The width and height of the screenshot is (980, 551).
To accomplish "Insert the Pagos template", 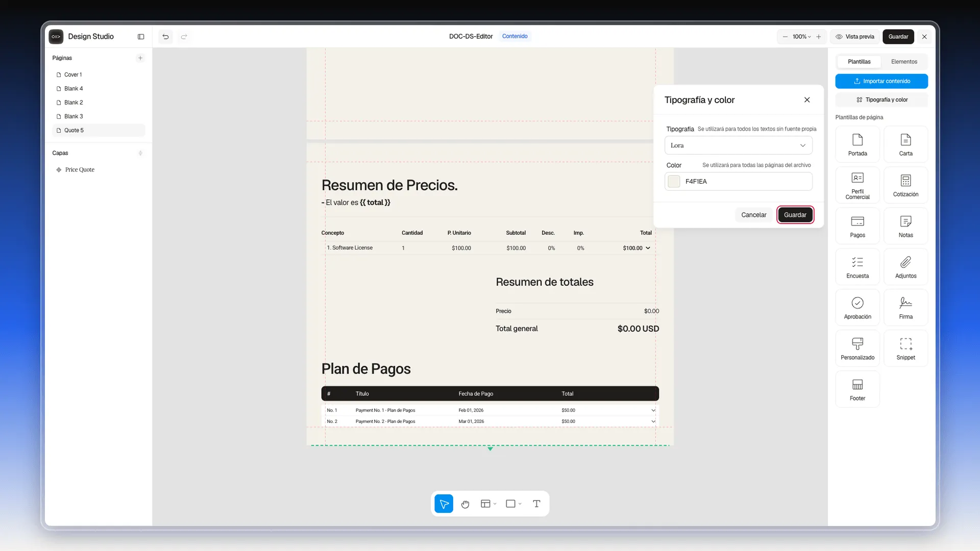I will pos(857,226).
